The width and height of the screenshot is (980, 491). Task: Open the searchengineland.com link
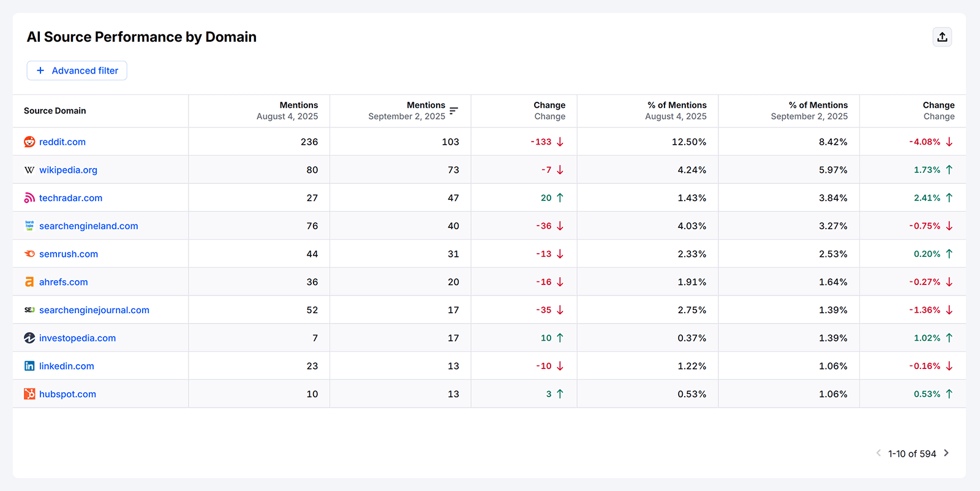[x=88, y=226]
